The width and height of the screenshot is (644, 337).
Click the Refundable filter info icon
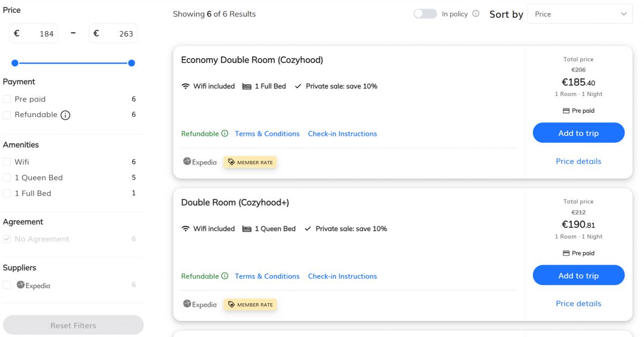65,115
